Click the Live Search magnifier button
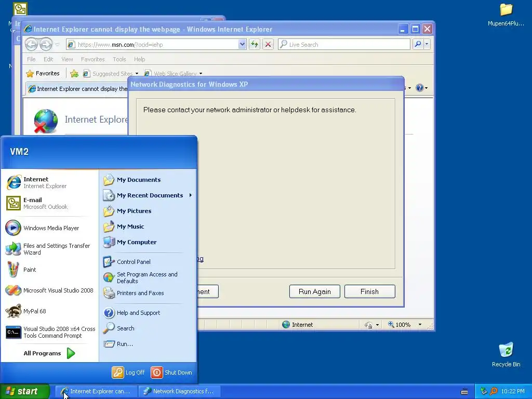Screen dimensions: 532x399 [418, 44]
